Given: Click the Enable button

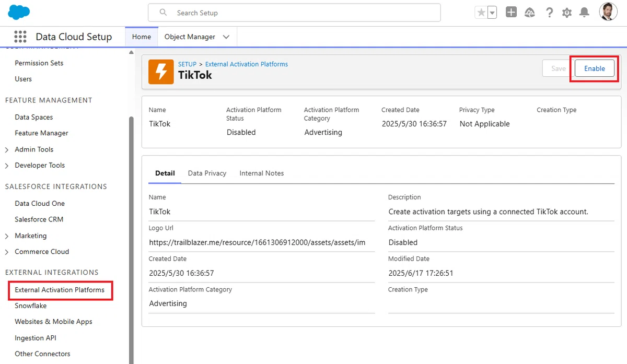Looking at the screenshot, I should point(595,68).
